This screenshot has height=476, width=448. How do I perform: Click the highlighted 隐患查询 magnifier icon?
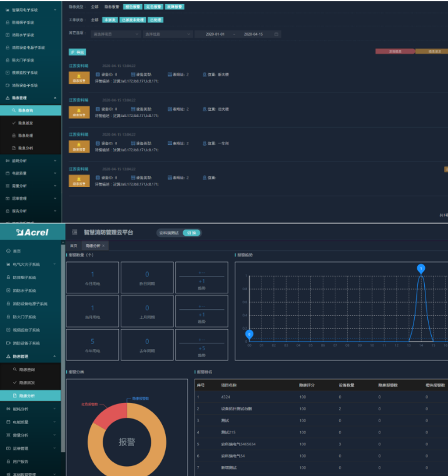[14, 111]
